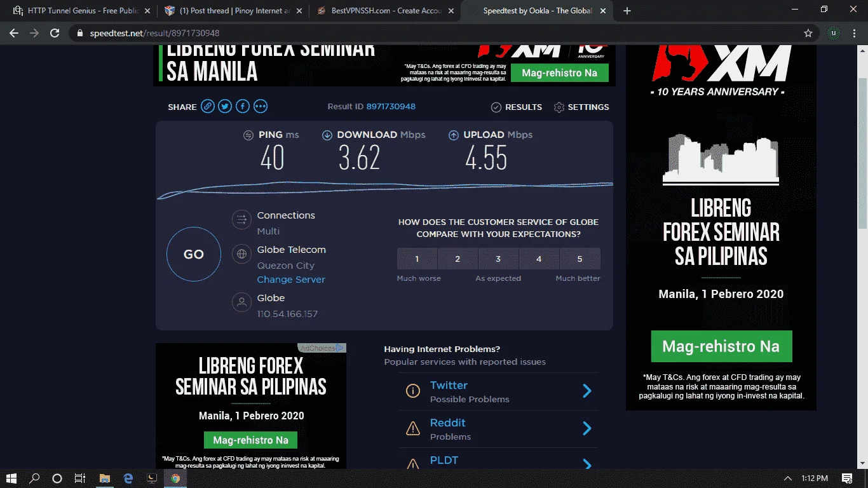Open more share options ellipsis icon
Screen dimensions: 868x488
pyautogui.click(x=261, y=107)
